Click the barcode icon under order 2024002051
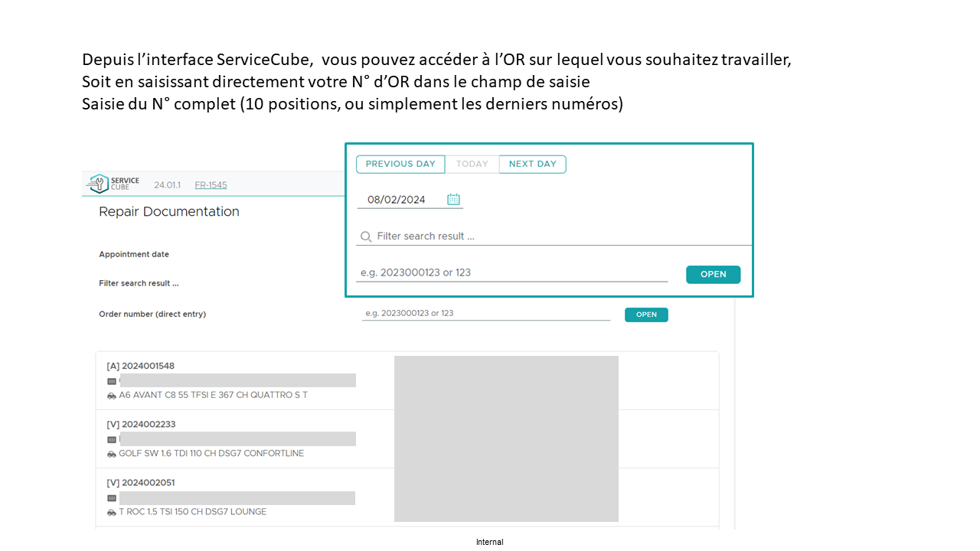Image resolution: width=980 pixels, height=551 pixels. 112,498
